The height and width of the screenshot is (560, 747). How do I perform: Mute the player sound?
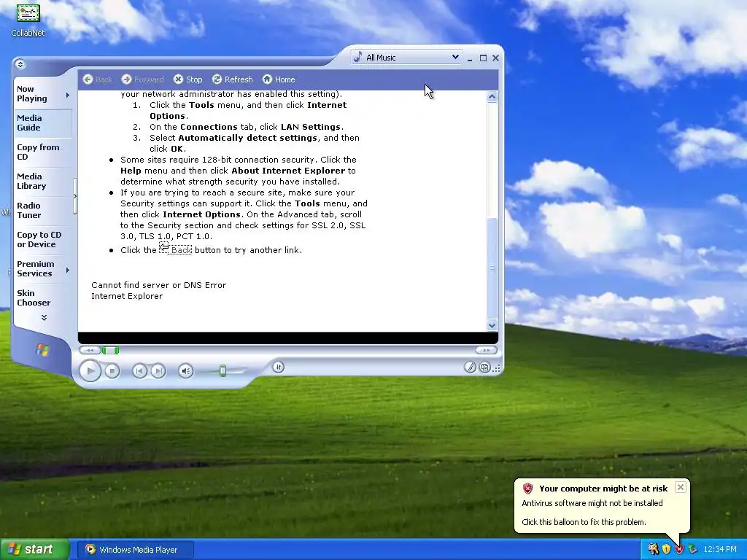(186, 371)
